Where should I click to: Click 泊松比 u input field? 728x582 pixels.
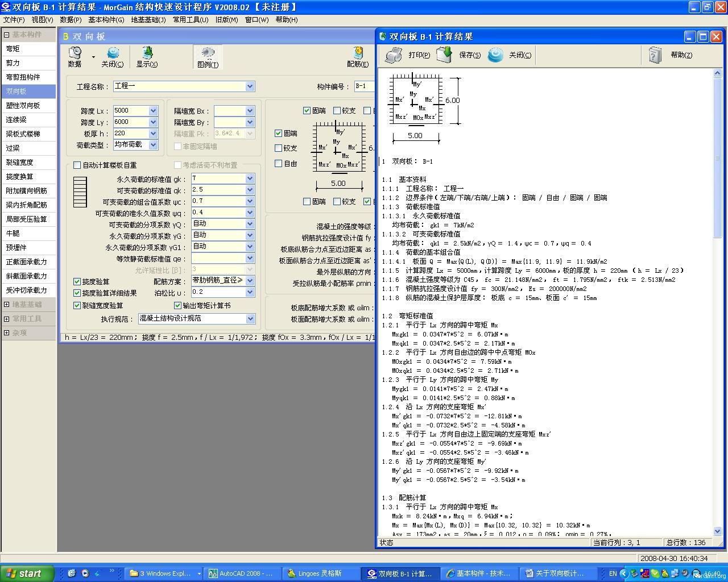[218, 292]
